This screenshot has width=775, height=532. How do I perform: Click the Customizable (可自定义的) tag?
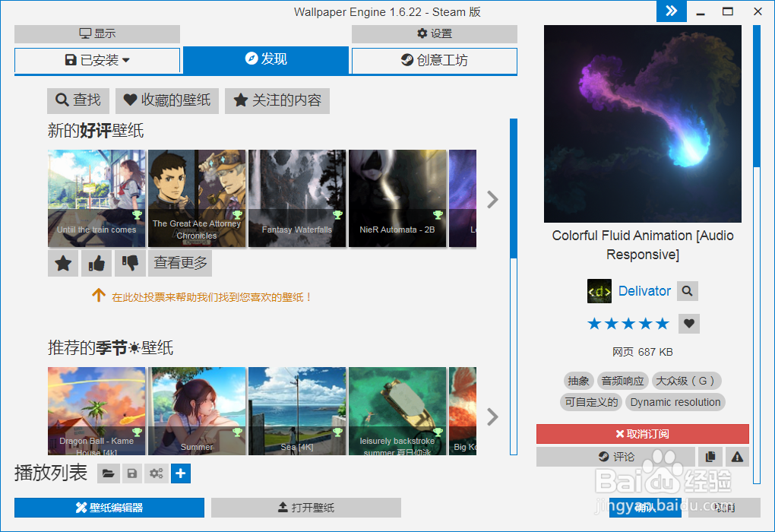point(591,402)
